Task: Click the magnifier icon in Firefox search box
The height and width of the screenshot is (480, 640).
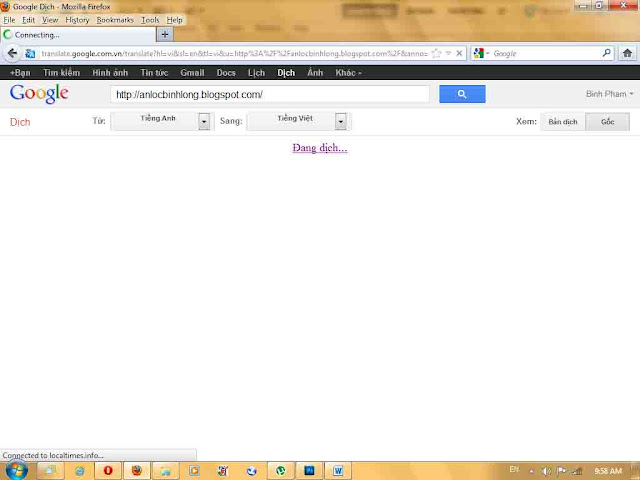Action: tap(607, 53)
